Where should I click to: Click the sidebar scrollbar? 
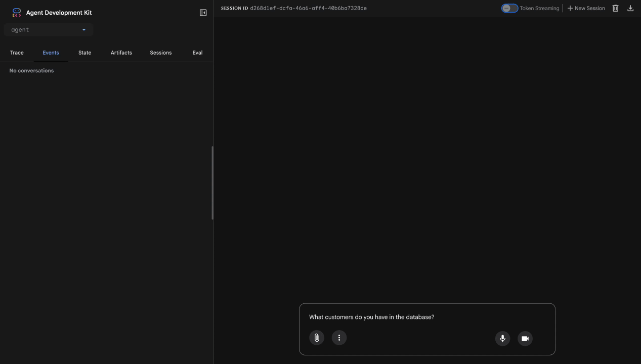point(212,183)
